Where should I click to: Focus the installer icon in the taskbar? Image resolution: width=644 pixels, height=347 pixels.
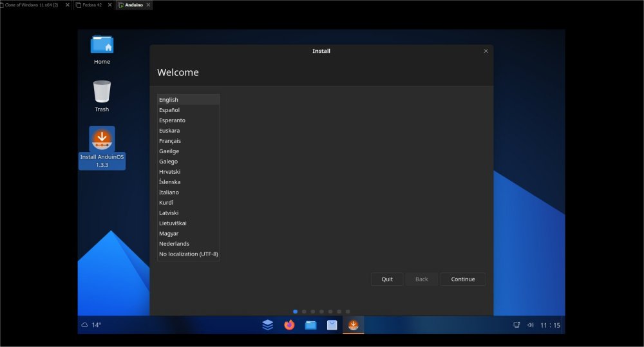pos(353,325)
